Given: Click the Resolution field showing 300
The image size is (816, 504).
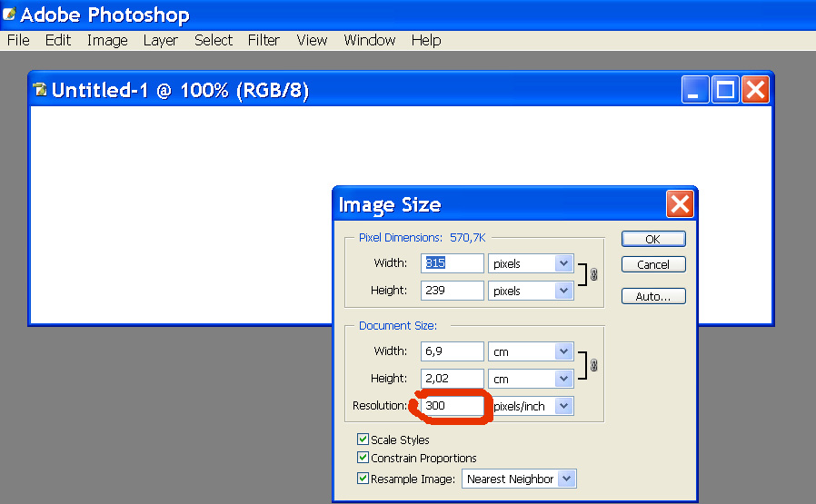Looking at the screenshot, I should tap(453, 406).
